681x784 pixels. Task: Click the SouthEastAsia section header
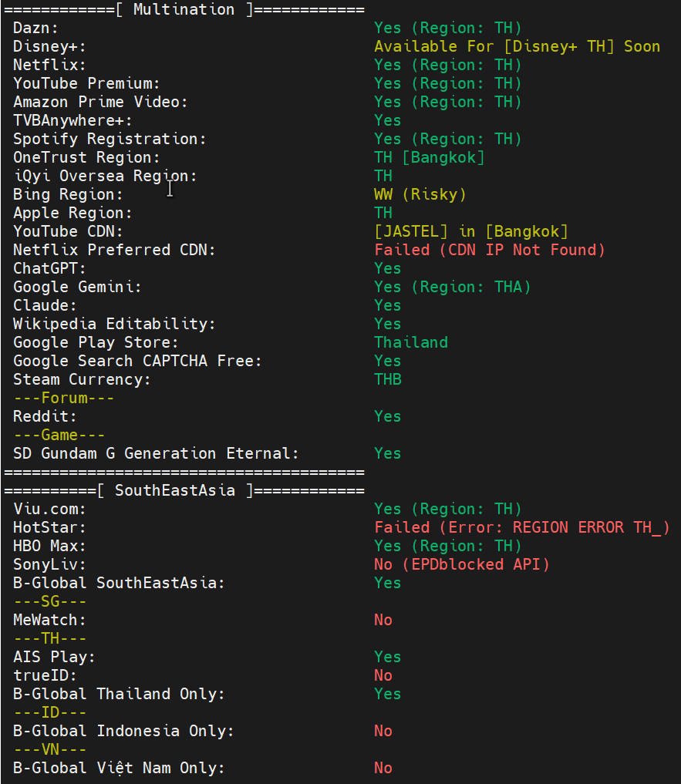click(x=184, y=490)
